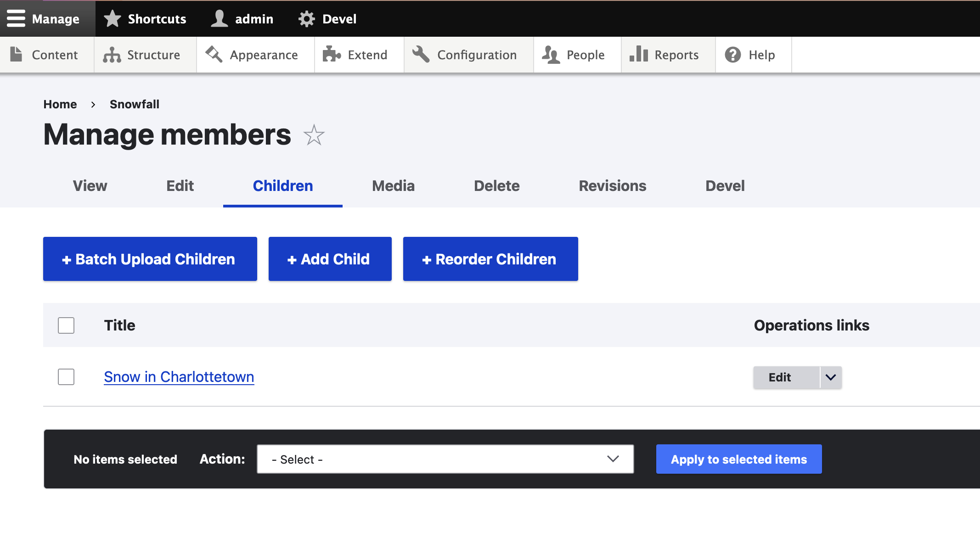Expand the Shortcuts star menu
The width and height of the screenshot is (980, 549).
click(113, 18)
